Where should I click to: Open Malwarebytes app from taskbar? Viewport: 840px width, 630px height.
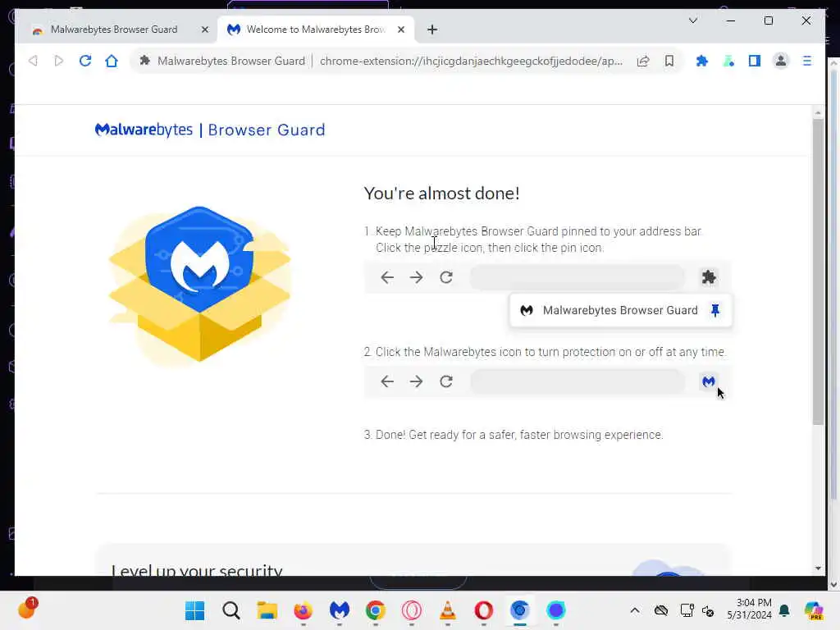[x=339, y=610]
